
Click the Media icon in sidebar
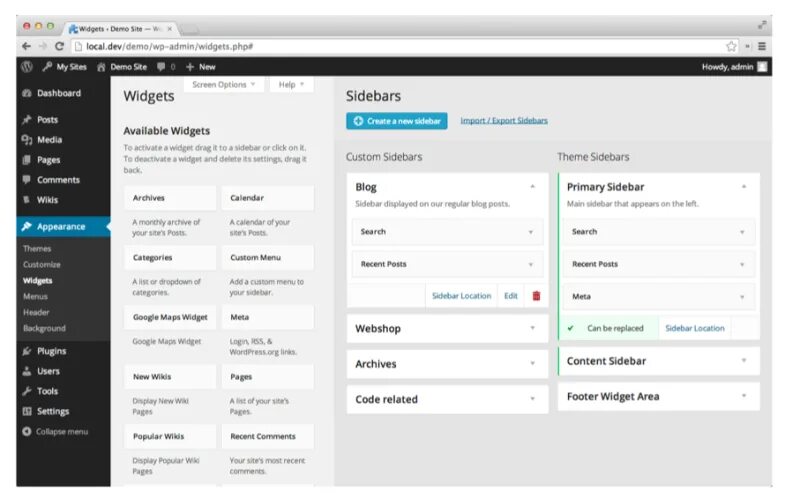coord(27,140)
